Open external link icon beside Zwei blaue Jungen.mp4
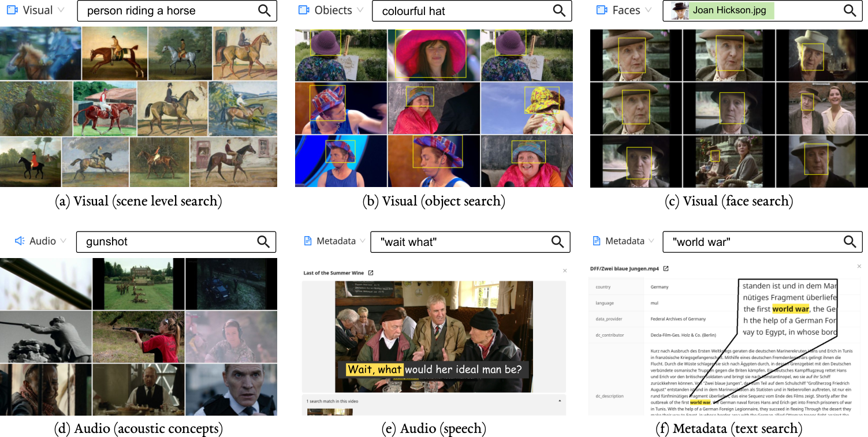 (666, 268)
